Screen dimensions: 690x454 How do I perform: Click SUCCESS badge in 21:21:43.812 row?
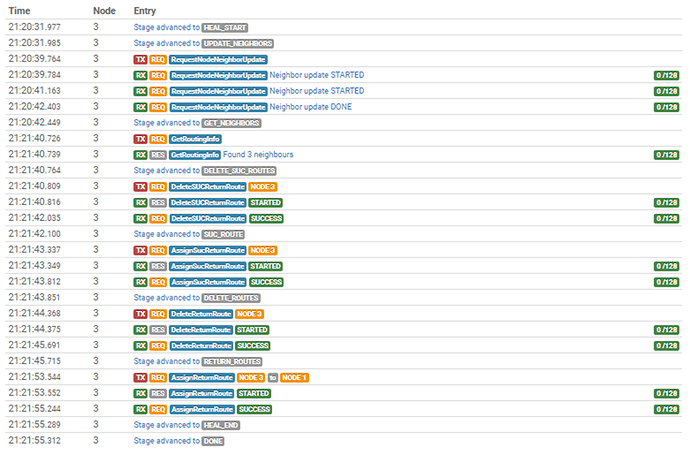pyautogui.click(x=266, y=282)
